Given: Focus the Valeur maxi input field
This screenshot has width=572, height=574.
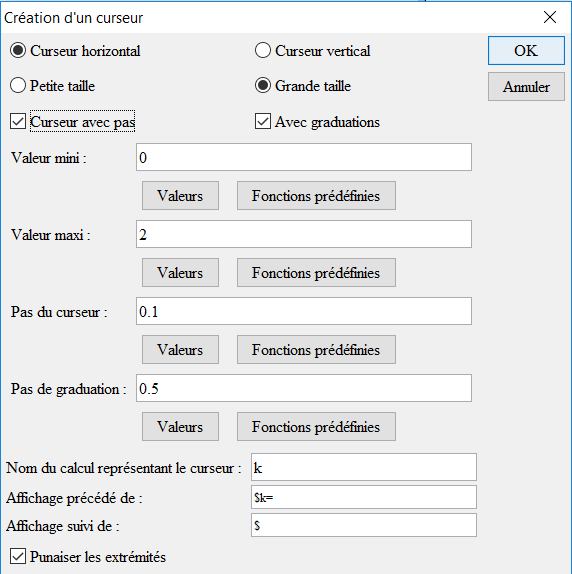Looking at the screenshot, I should (x=304, y=234).
